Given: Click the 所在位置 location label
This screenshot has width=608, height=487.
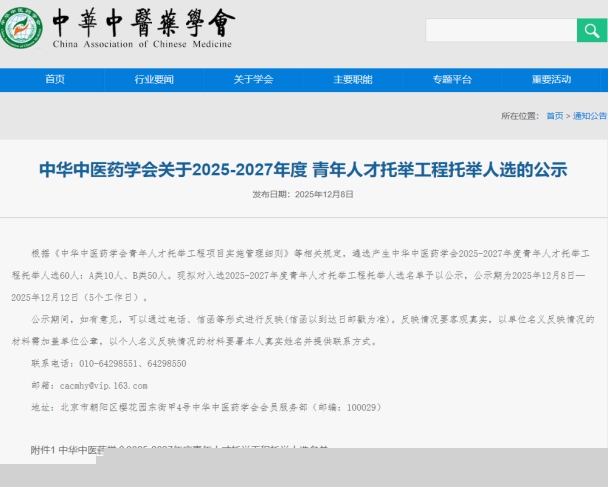Looking at the screenshot, I should (x=520, y=116).
